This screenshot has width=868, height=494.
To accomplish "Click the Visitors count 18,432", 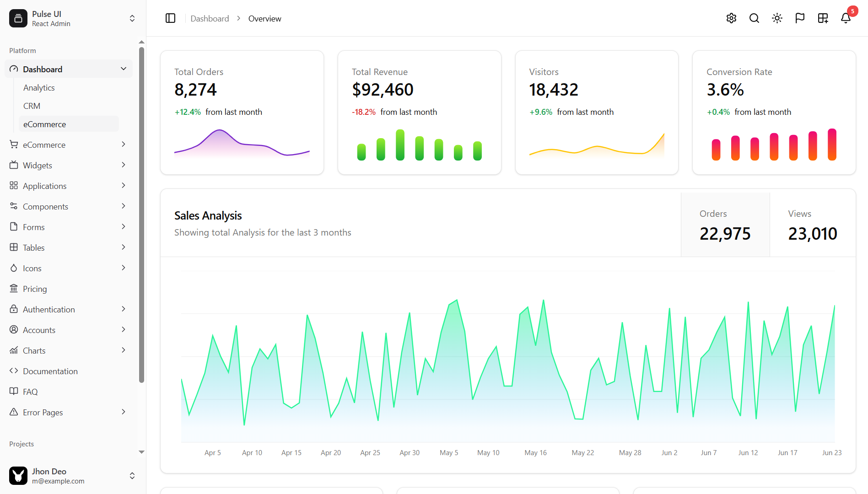I will tap(554, 90).
